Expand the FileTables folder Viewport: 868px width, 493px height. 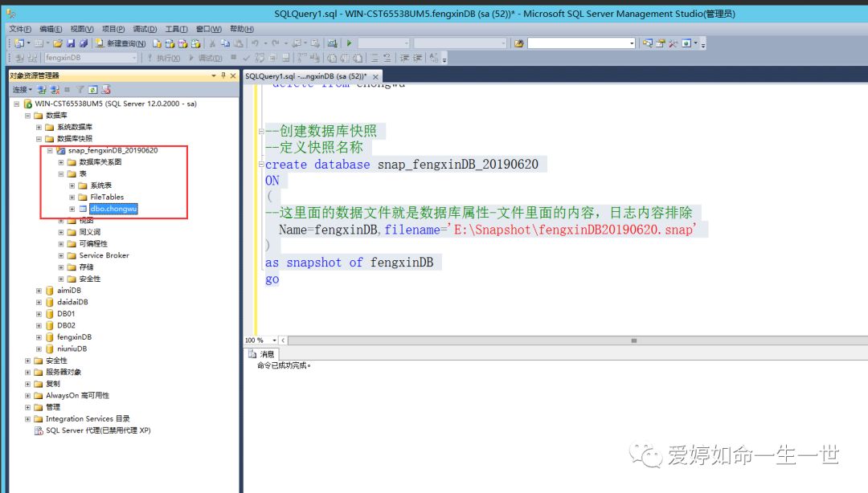72,197
